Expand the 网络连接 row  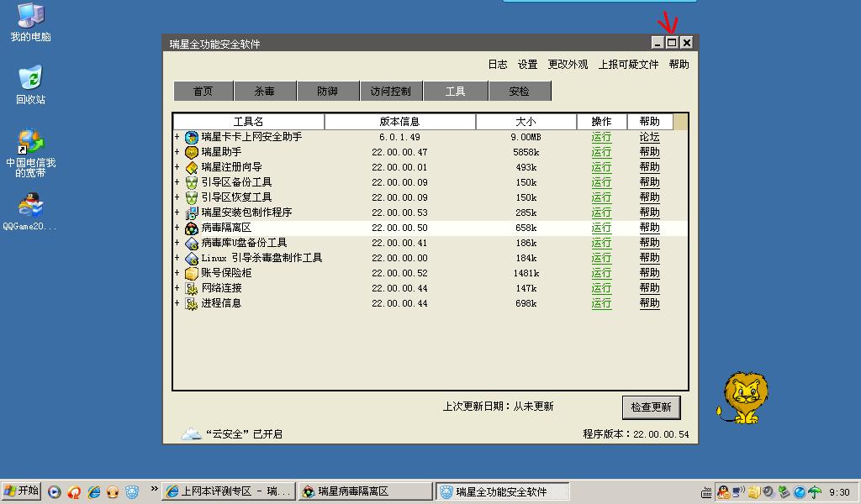(177, 288)
